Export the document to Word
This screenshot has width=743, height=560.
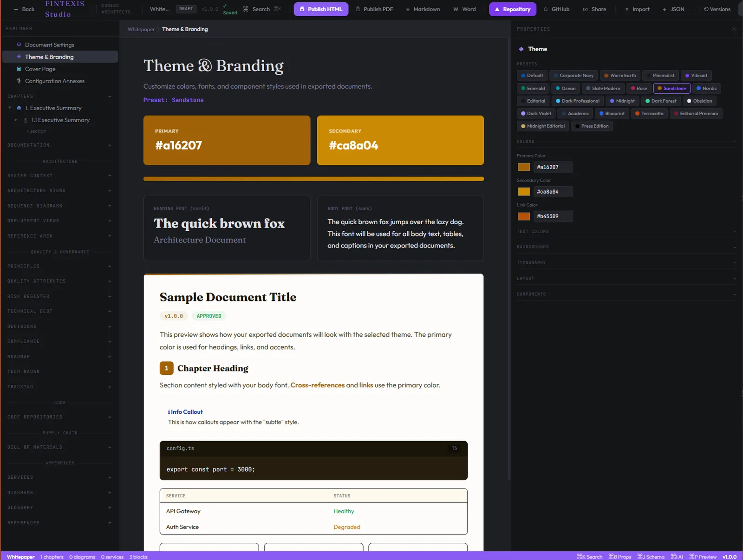464,9
